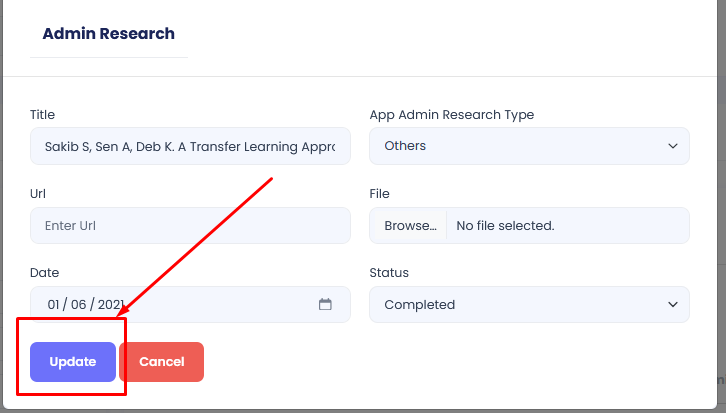Click the 'No file selected.' file area
726x413 pixels.
[566, 226]
